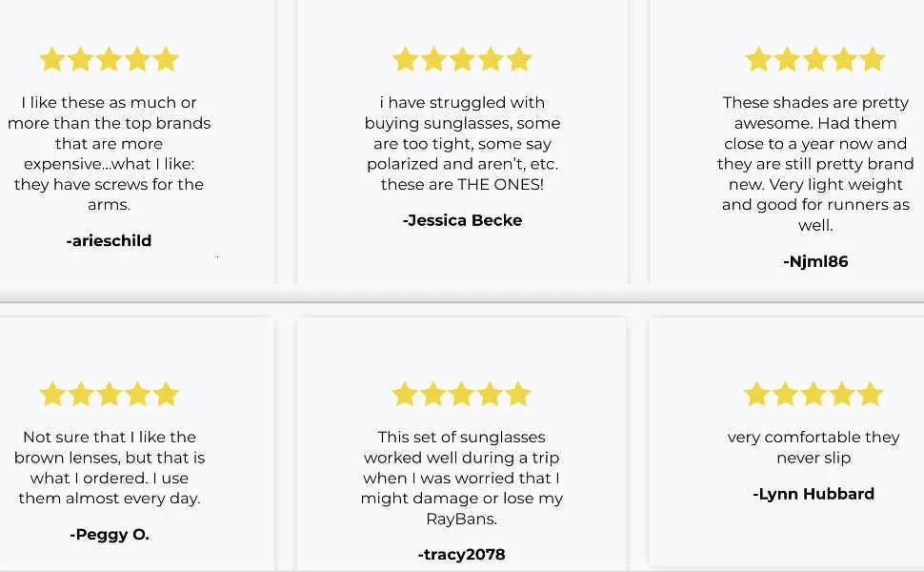Click the "very comfortable they never slip" review
The image size is (924, 572).
click(x=814, y=447)
